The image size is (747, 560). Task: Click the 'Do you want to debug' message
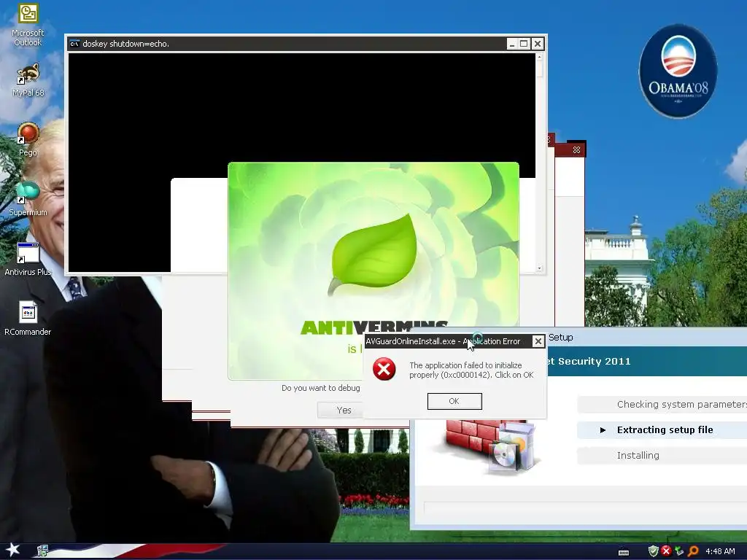pyautogui.click(x=321, y=388)
